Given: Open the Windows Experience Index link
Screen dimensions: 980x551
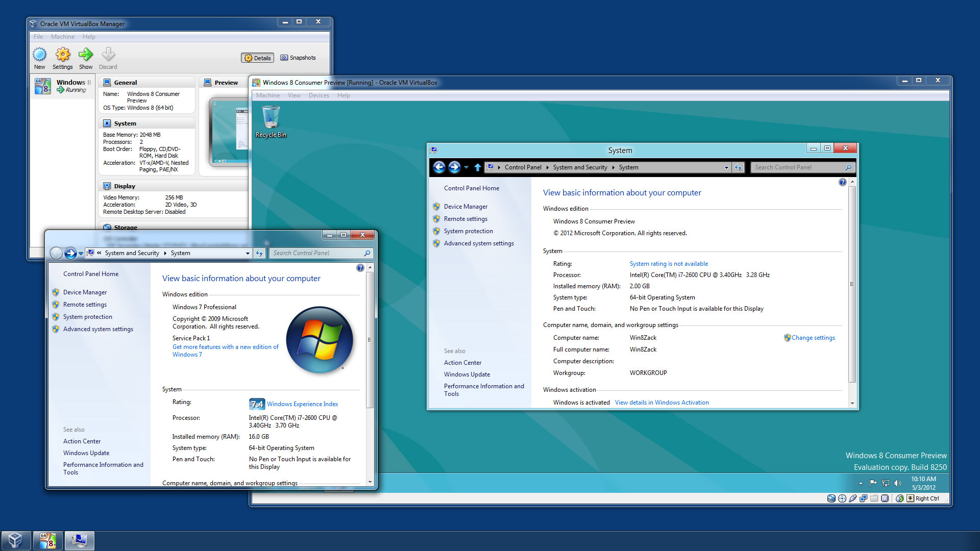Looking at the screenshot, I should pos(302,404).
